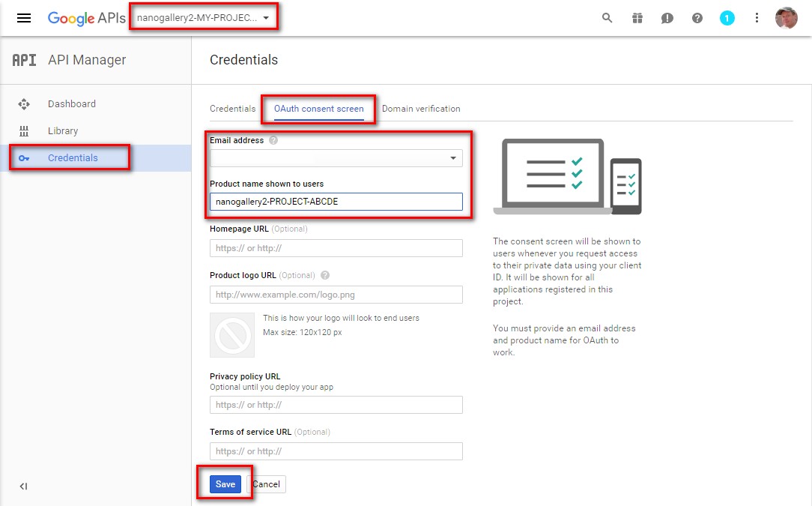Image resolution: width=812 pixels, height=506 pixels.
Task: Click the Product logo URL input field
Action: pyautogui.click(x=336, y=295)
